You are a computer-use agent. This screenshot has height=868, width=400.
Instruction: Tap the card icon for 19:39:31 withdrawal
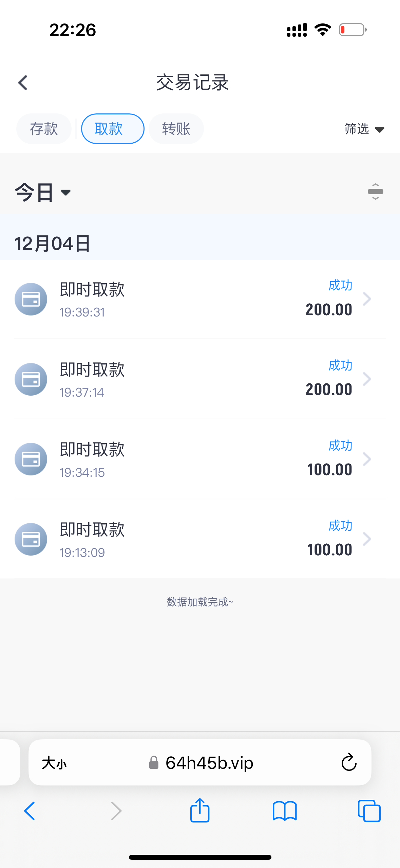click(x=31, y=299)
